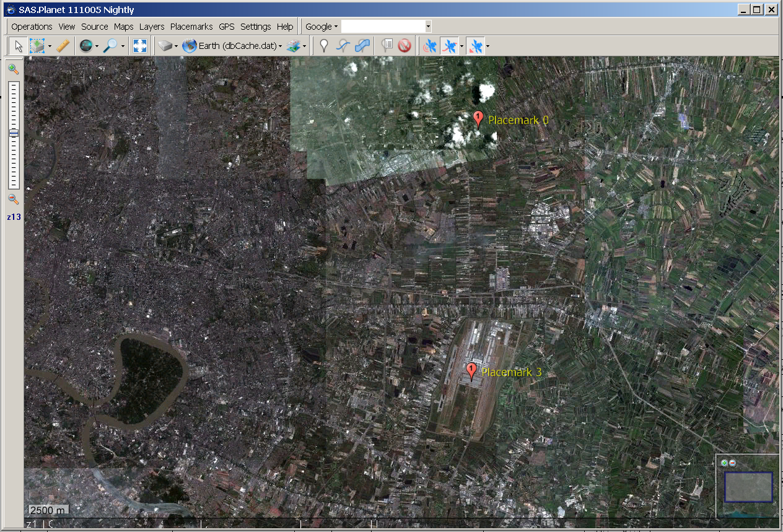The width and height of the screenshot is (783, 532).
Task: Toggle the arrow cursor move mode button
Action: coord(19,46)
